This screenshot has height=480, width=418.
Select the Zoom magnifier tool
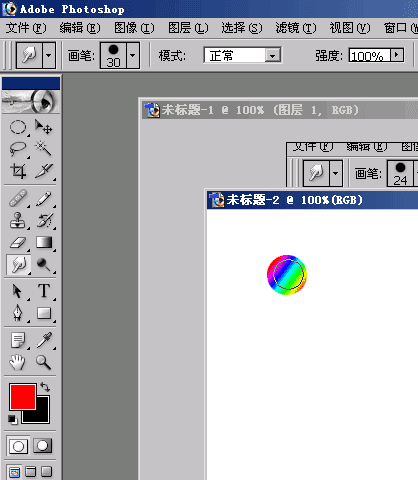pyautogui.click(x=44, y=362)
